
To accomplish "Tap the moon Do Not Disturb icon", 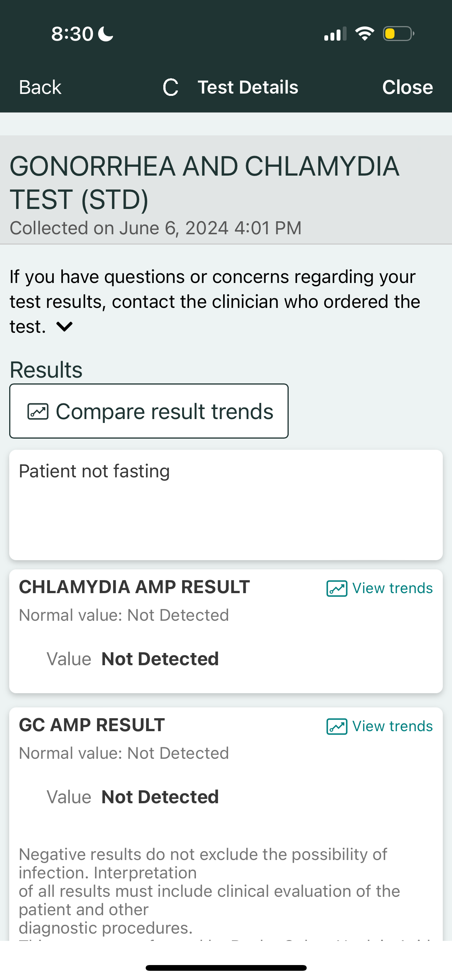I will click(106, 34).
